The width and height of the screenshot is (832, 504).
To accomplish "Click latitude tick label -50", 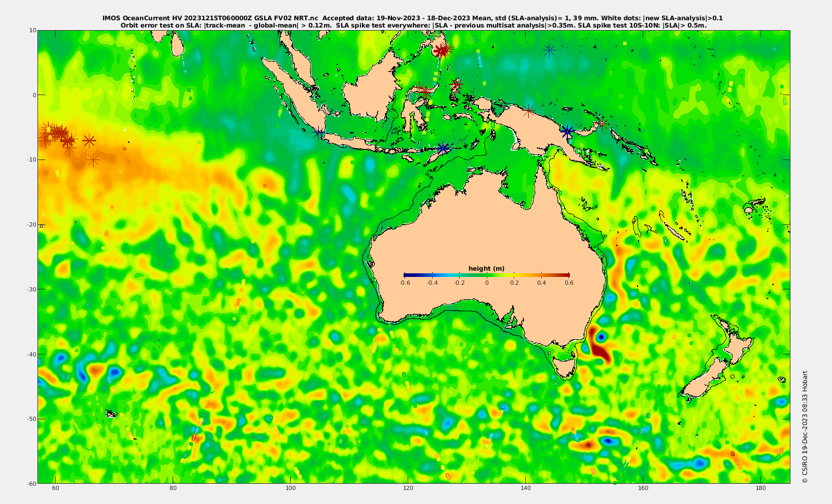I will pos(31,419).
